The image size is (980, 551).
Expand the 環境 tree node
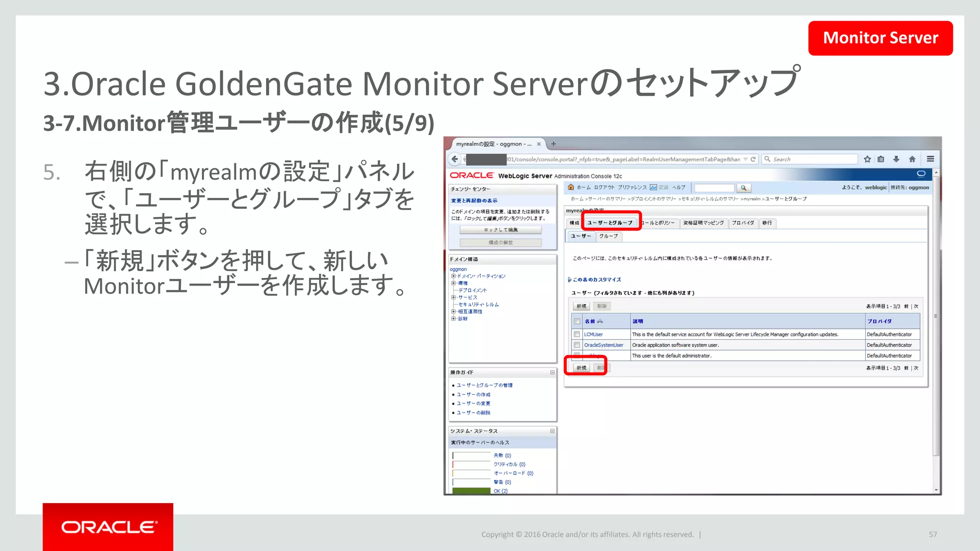click(x=453, y=283)
